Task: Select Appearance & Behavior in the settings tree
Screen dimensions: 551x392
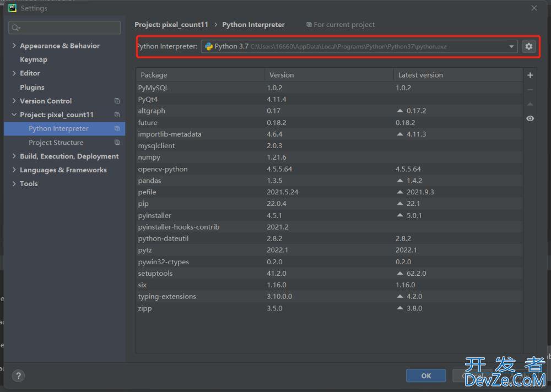Action: pos(60,46)
